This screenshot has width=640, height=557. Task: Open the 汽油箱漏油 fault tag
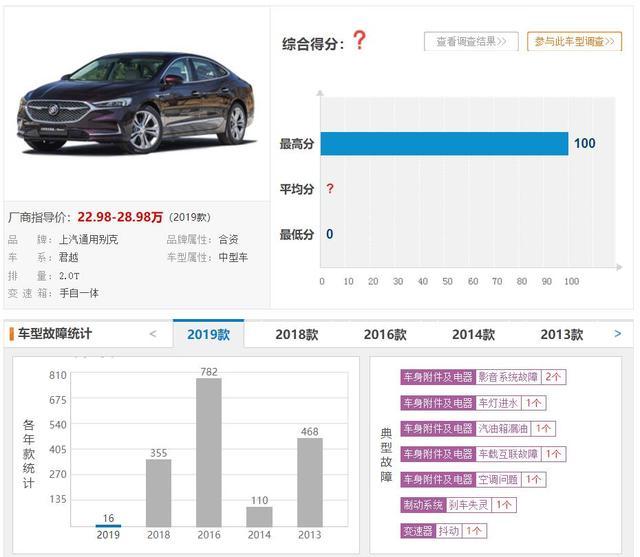(x=503, y=428)
